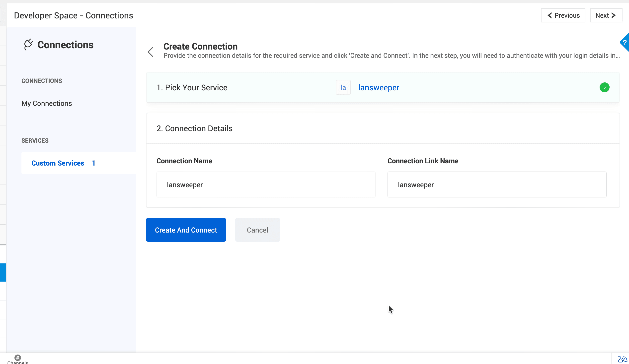Click the 'la' lansweeper service icon
Viewport: 629px width, 364px height.
(343, 87)
